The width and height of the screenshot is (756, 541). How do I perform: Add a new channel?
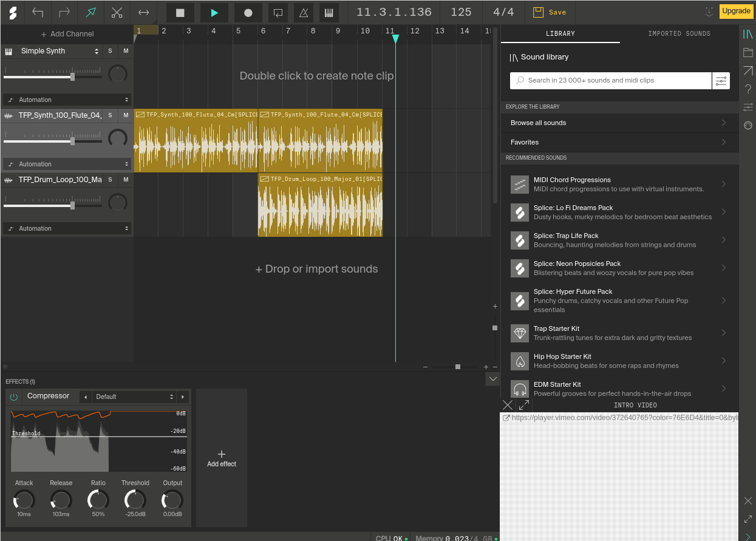[x=67, y=34]
